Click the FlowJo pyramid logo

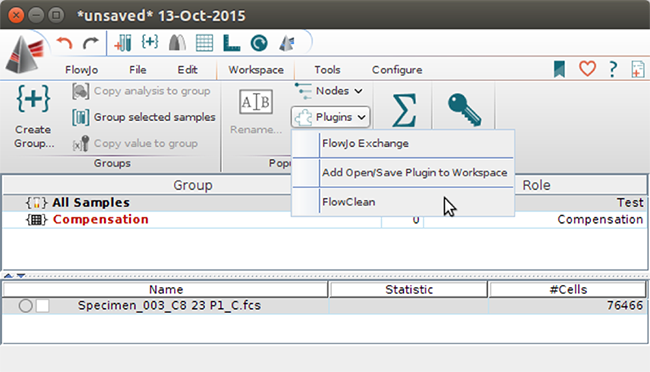24,54
